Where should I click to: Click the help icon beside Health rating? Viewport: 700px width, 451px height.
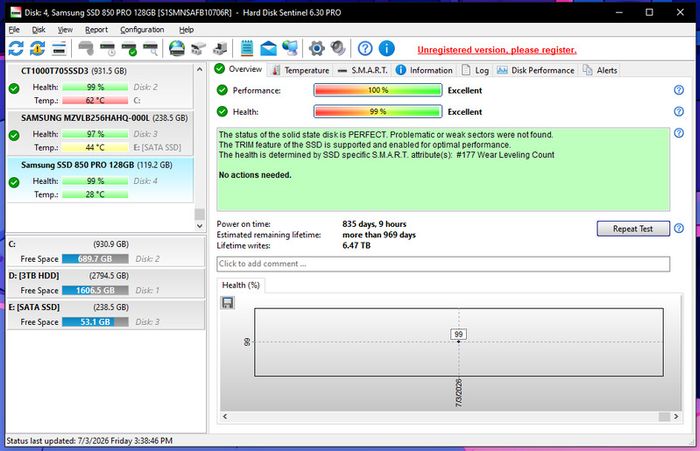[679, 111]
